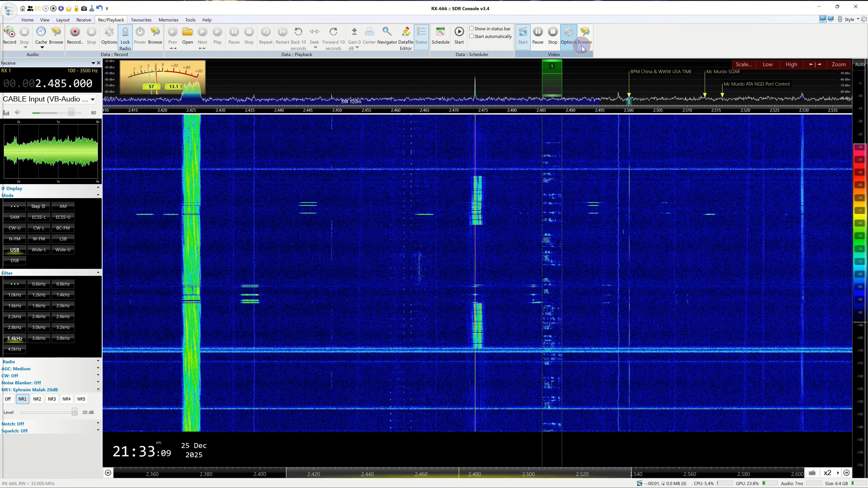Switch noise reduction to NR2
Screen dimensions: 868x488
click(37, 399)
